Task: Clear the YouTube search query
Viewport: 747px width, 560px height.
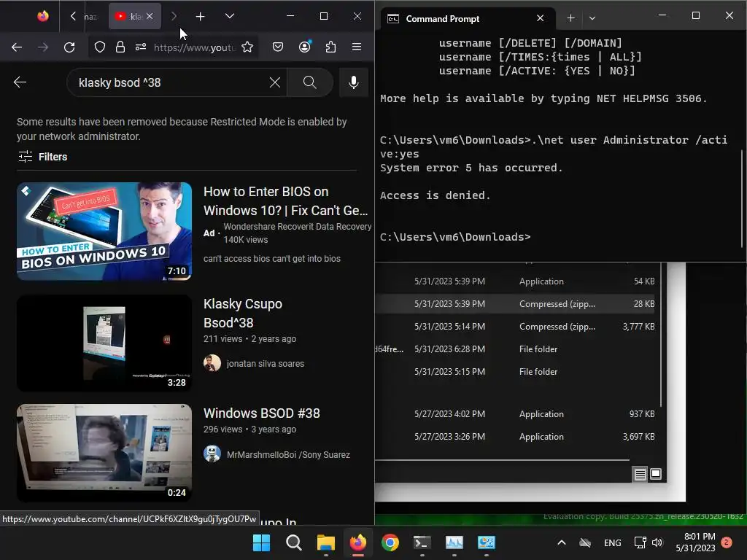Action: coord(275,82)
